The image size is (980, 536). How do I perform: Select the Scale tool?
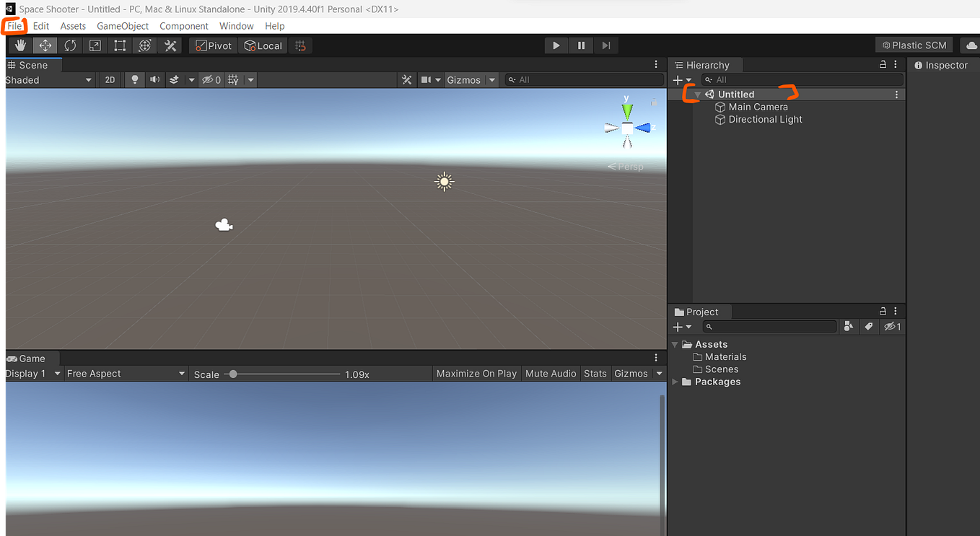[94, 45]
